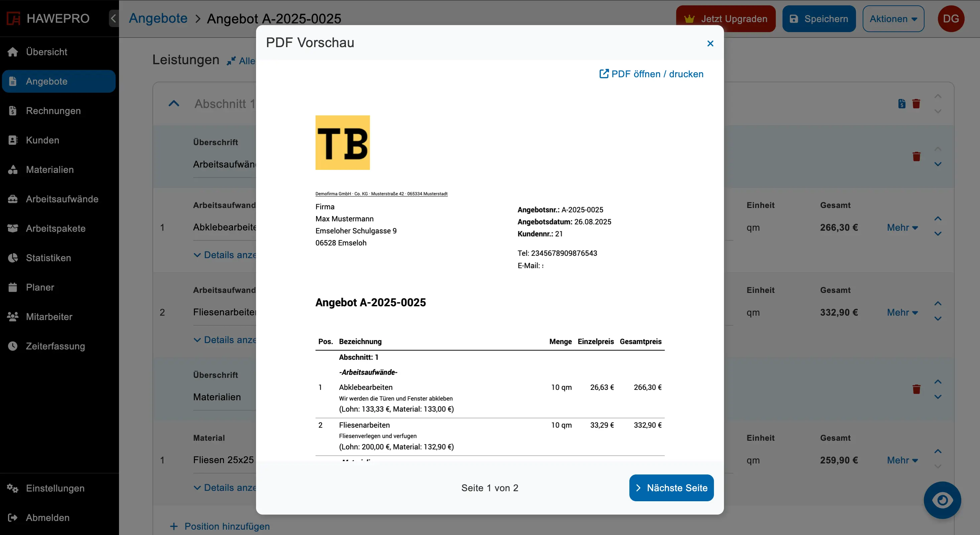Click the people icon beside Mitarbeiter
This screenshot has height=535, width=980.
tap(13, 317)
